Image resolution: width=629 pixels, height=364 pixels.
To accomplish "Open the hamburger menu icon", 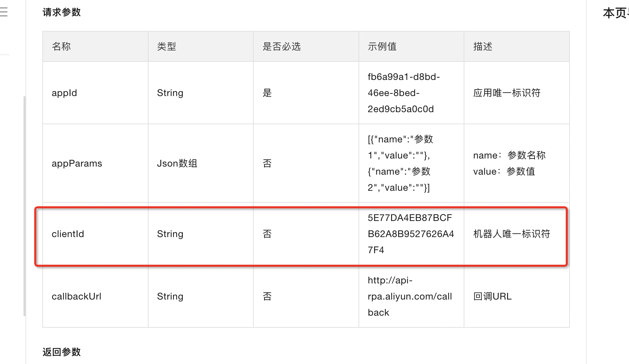I will click(4, 12).
